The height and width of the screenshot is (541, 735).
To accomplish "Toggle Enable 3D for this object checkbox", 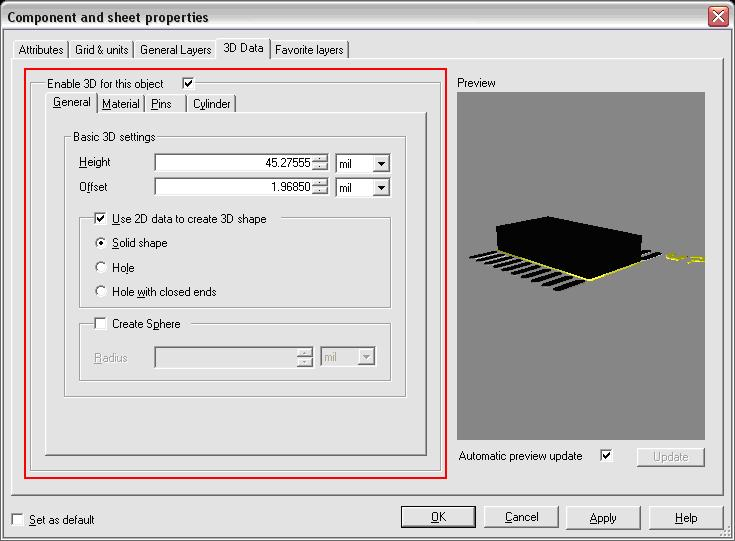I will [x=188, y=83].
